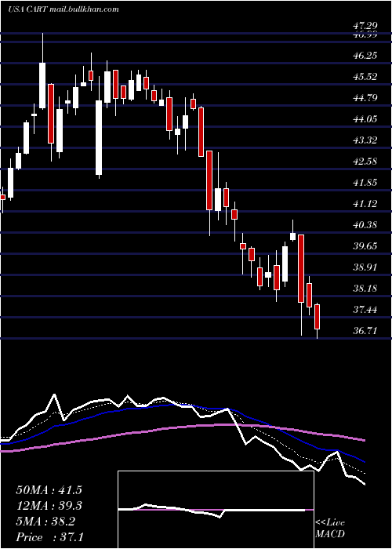Select the 38.18 price axis label
392x549 pixels.
coord(365,288)
